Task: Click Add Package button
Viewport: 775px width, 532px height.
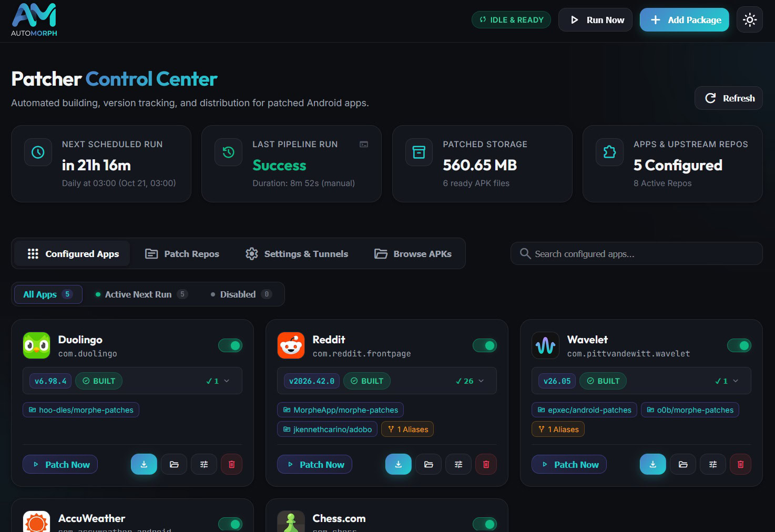Action: coord(685,20)
